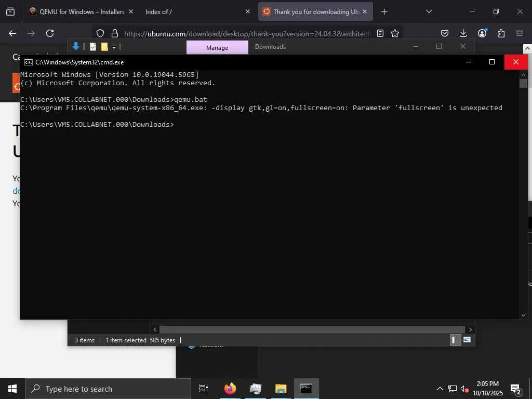Toggle reader view icon
Viewport: 532px width, 399px height.
tap(380, 33)
